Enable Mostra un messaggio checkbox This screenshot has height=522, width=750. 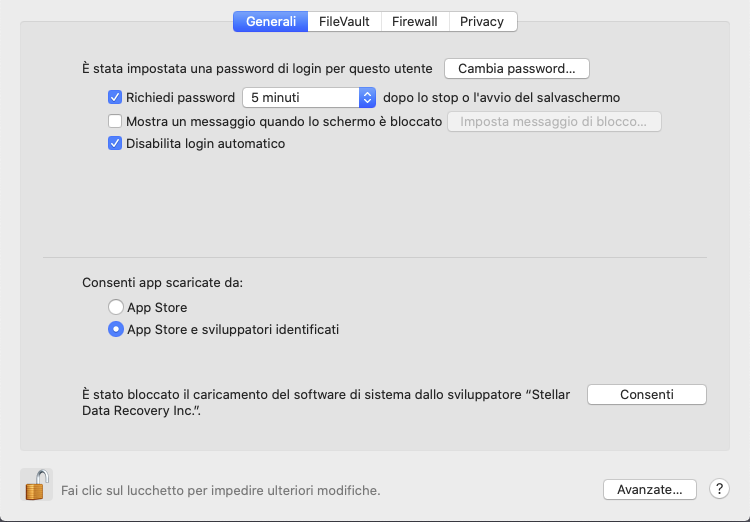(115, 121)
